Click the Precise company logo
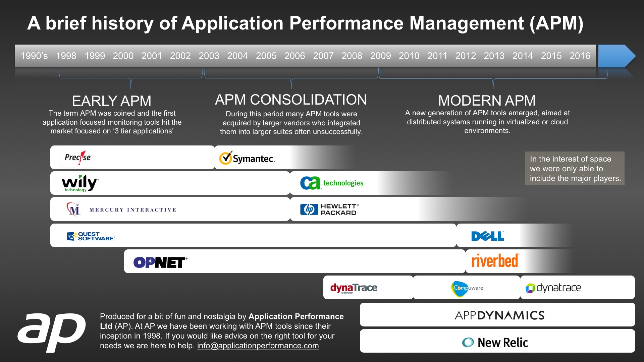 (x=77, y=158)
